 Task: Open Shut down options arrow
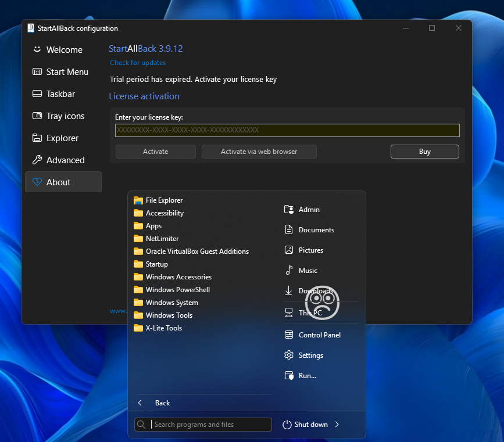click(x=337, y=425)
